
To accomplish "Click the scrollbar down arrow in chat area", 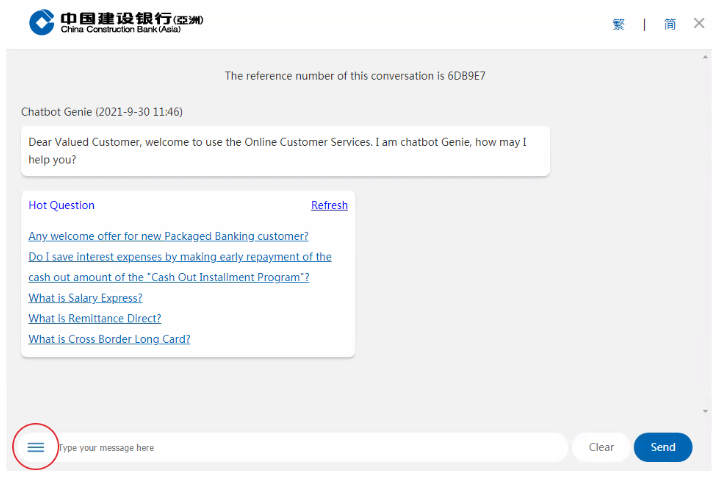I will coord(706,411).
